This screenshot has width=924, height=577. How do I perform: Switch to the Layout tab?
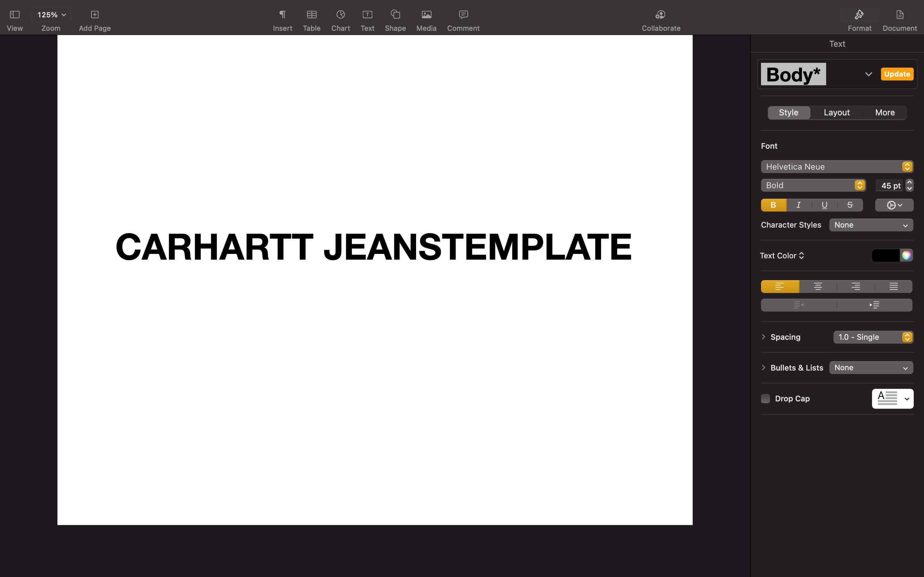(836, 113)
